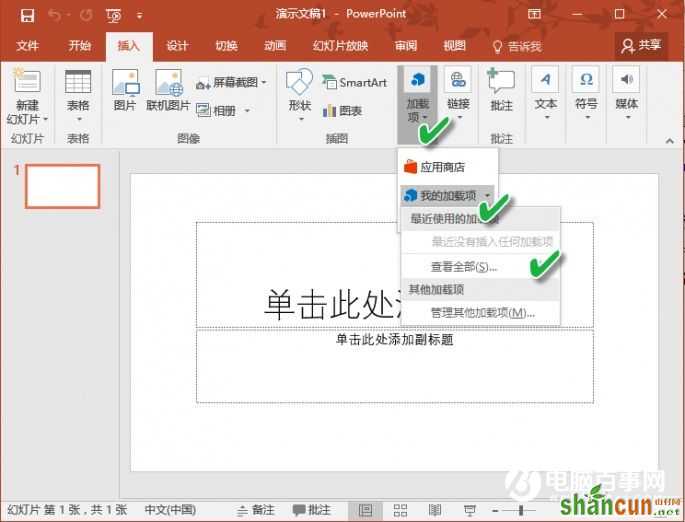Viewport: 685px width, 522px height.
Task: Click the 相册 photo album button
Action: [x=217, y=111]
